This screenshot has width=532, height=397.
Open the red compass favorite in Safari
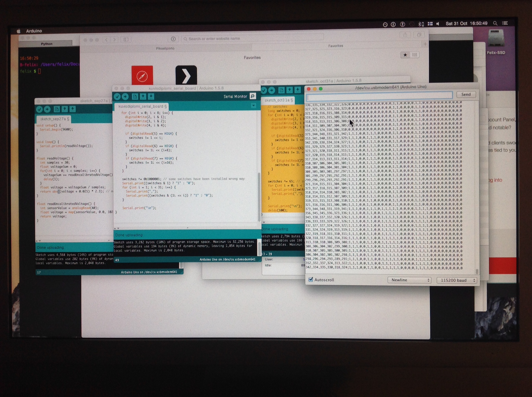coord(142,75)
